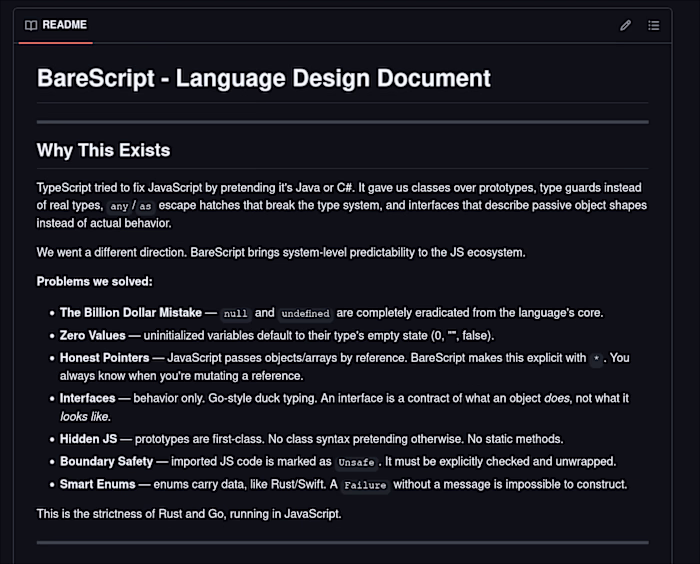Click the Hidden JS bullet title

point(88,439)
